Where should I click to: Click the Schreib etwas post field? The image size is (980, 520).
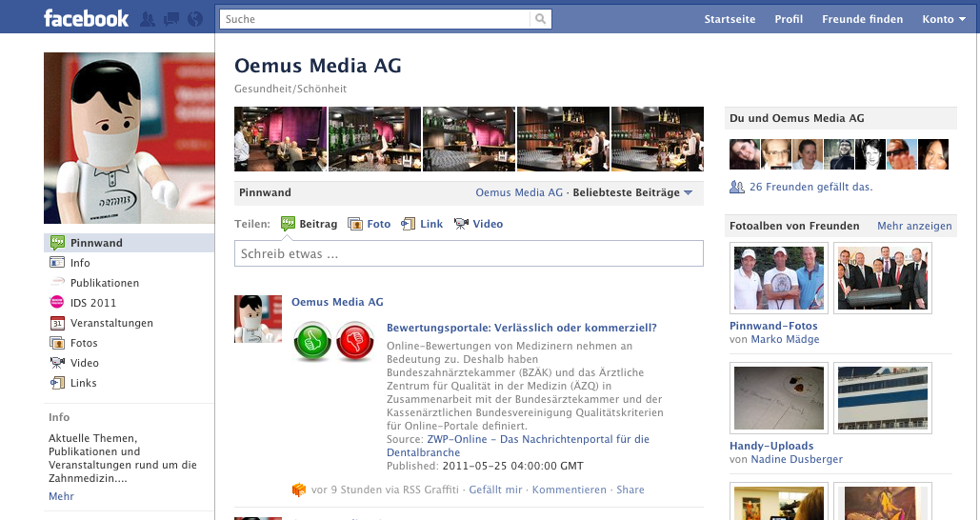[469, 253]
